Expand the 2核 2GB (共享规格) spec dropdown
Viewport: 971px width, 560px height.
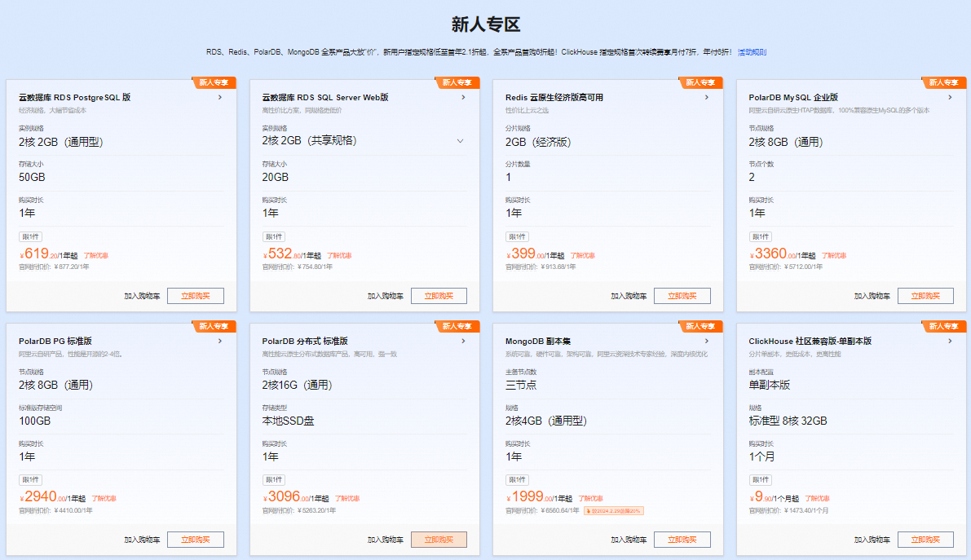[460, 141]
